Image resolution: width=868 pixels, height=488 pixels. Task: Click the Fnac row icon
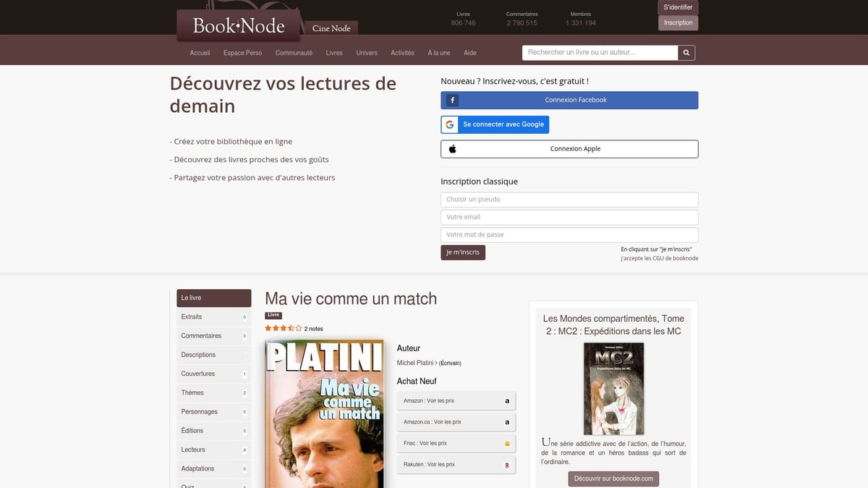[x=507, y=443]
